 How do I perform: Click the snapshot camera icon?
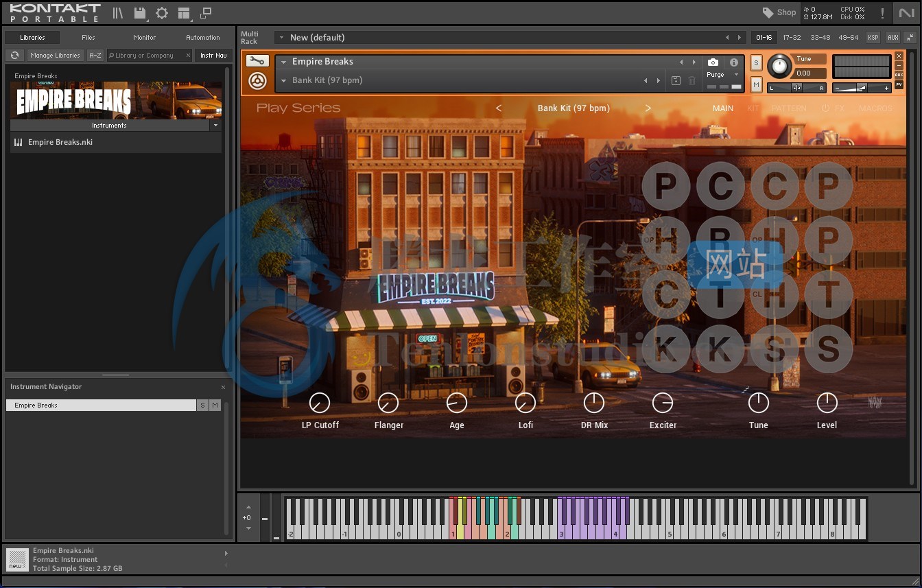[713, 62]
